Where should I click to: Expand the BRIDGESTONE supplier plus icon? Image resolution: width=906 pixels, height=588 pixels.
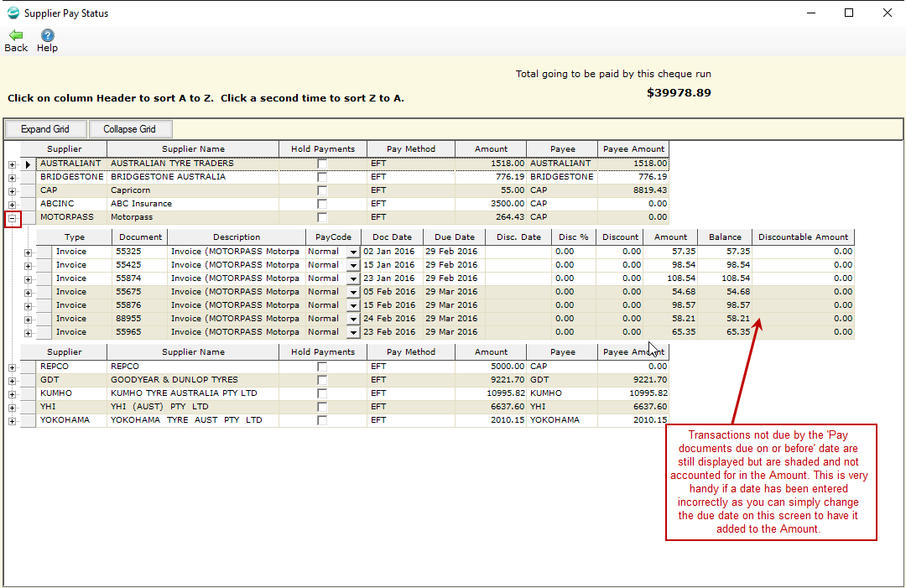tap(12, 178)
